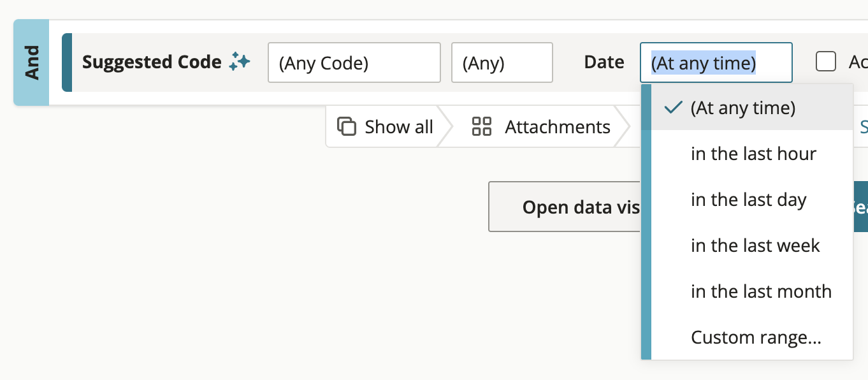Click the Open data visualization button

(565, 207)
